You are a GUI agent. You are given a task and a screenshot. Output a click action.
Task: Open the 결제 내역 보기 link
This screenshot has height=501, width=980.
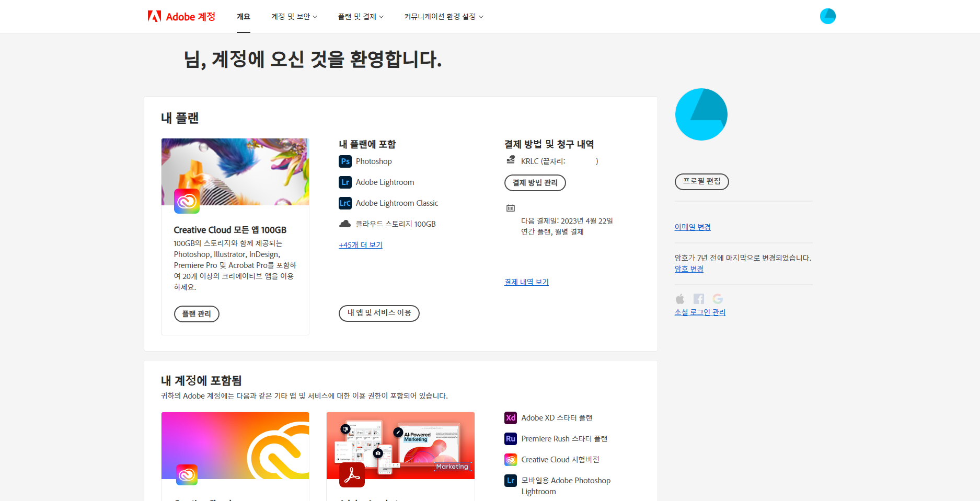(x=526, y=282)
